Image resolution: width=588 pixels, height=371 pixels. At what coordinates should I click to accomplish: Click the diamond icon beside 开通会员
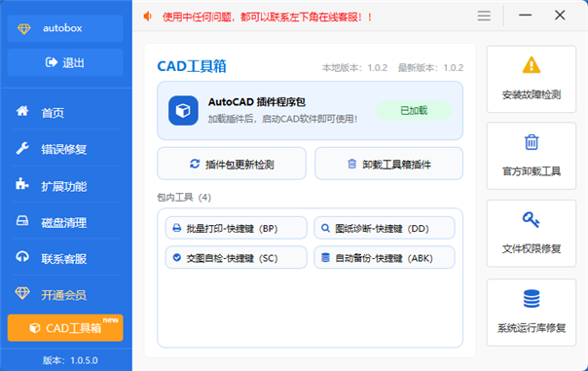[x=22, y=293]
